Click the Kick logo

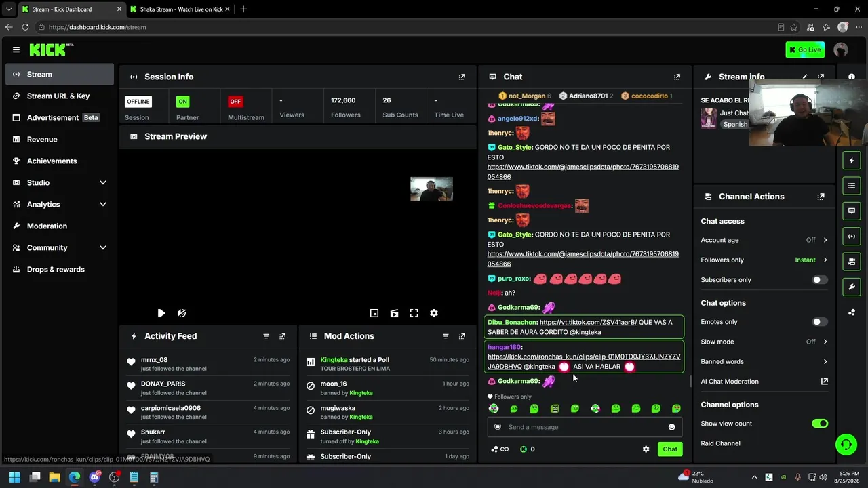(51, 49)
